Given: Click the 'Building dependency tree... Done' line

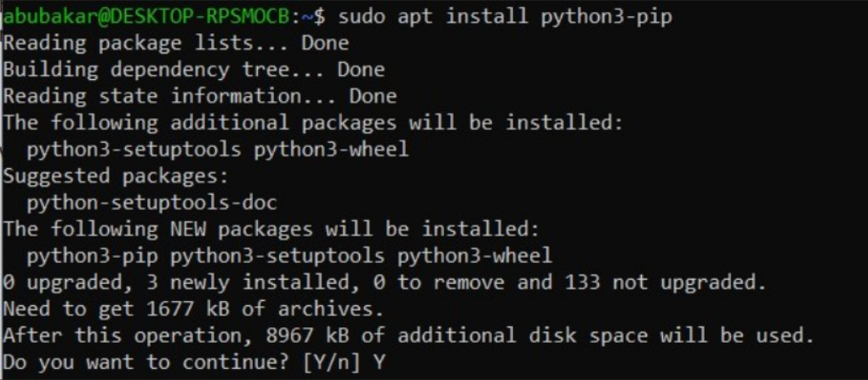Looking at the screenshot, I should coord(194,70).
